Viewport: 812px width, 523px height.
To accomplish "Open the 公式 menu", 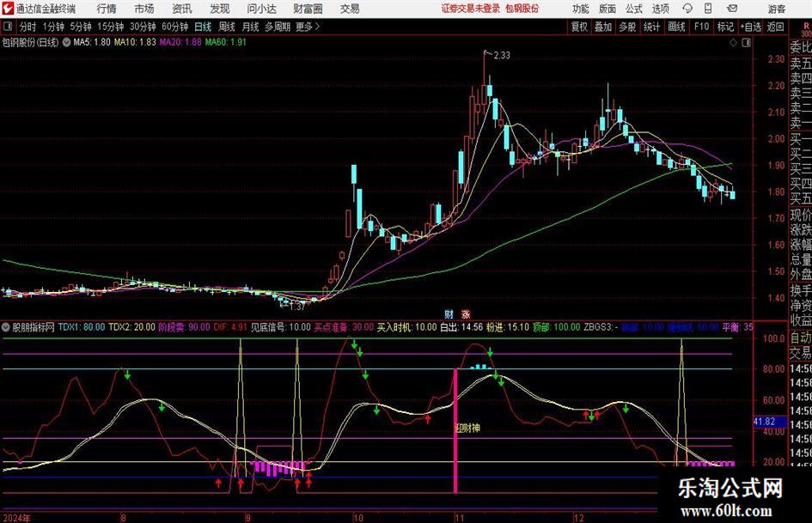I will coord(633,9).
